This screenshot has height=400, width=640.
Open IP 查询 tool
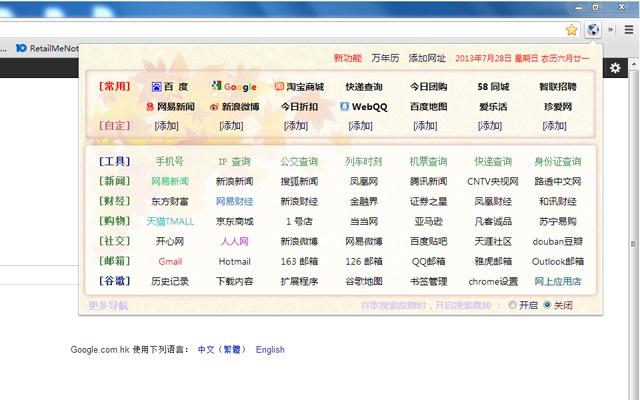(234, 162)
